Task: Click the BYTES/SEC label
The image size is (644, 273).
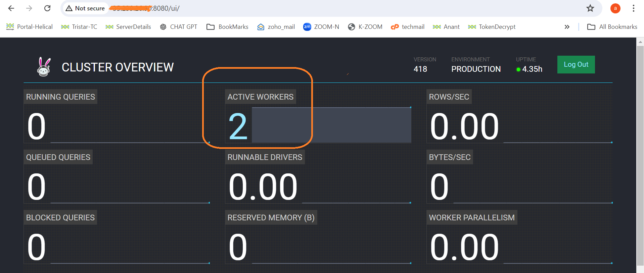Action: (x=450, y=157)
